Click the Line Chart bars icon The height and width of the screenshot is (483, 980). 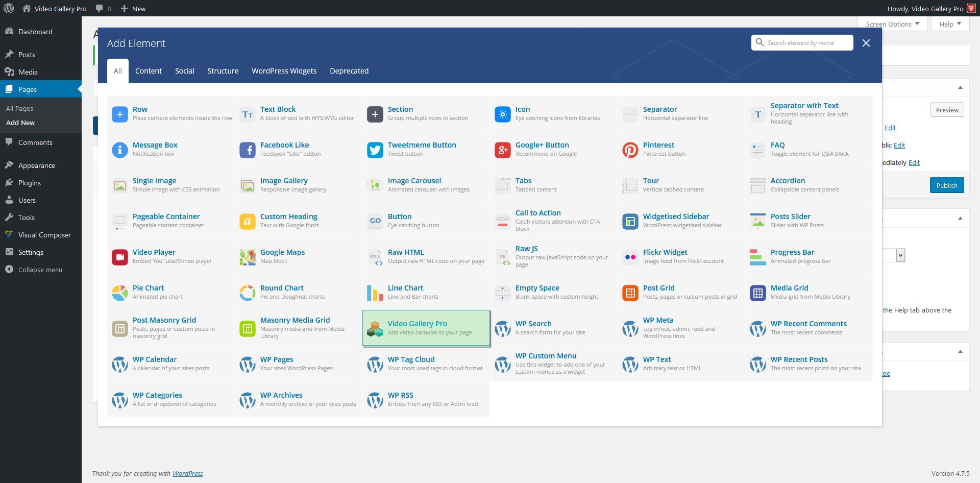[375, 293]
